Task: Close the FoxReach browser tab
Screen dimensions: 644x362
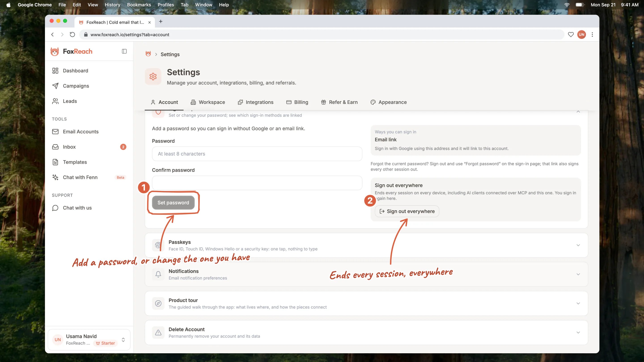Action: click(150, 22)
